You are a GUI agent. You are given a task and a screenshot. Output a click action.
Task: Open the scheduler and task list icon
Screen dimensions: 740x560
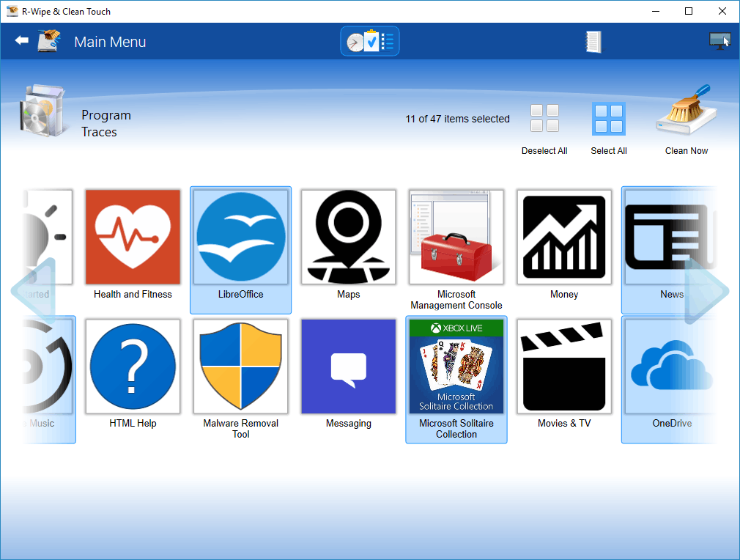point(370,41)
